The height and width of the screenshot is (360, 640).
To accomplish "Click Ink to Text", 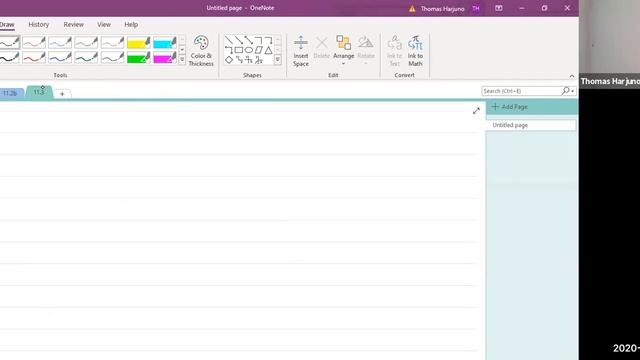I will click(x=394, y=51).
